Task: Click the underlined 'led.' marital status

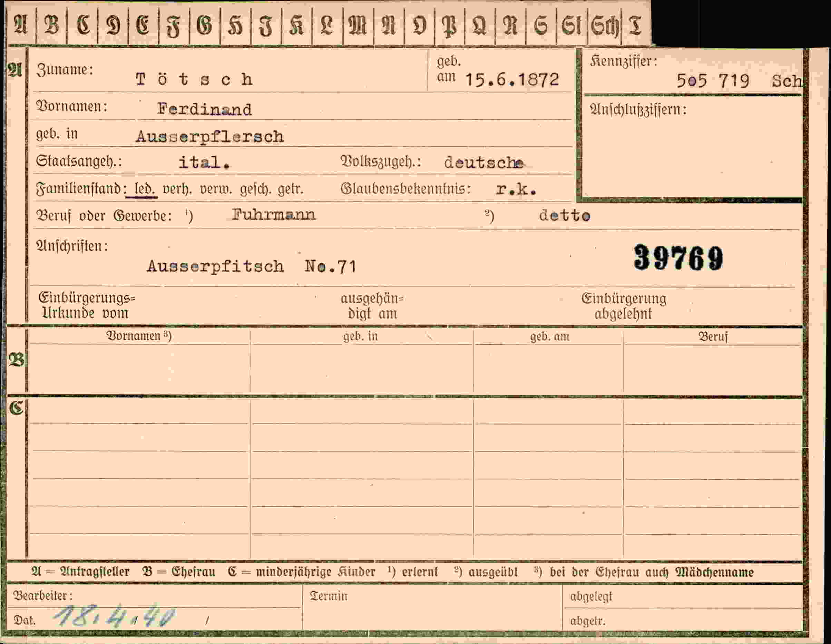Action: click(144, 189)
